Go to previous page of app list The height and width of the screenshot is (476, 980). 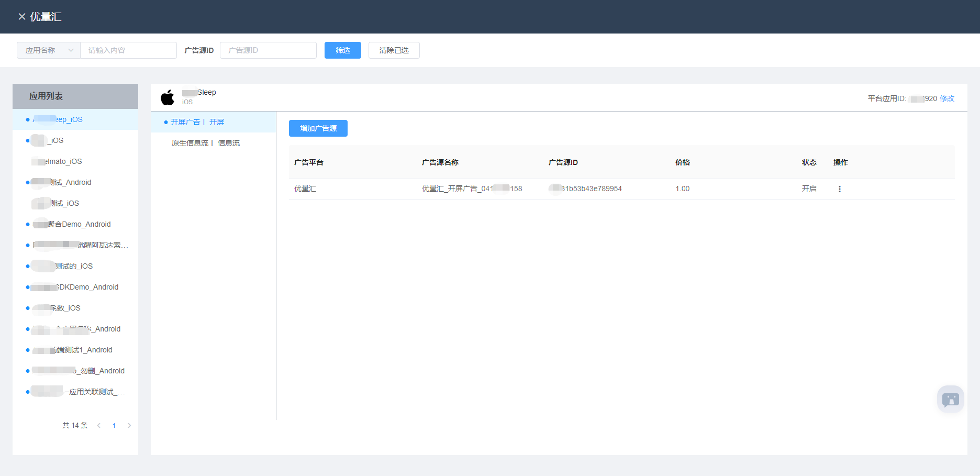click(x=99, y=426)
